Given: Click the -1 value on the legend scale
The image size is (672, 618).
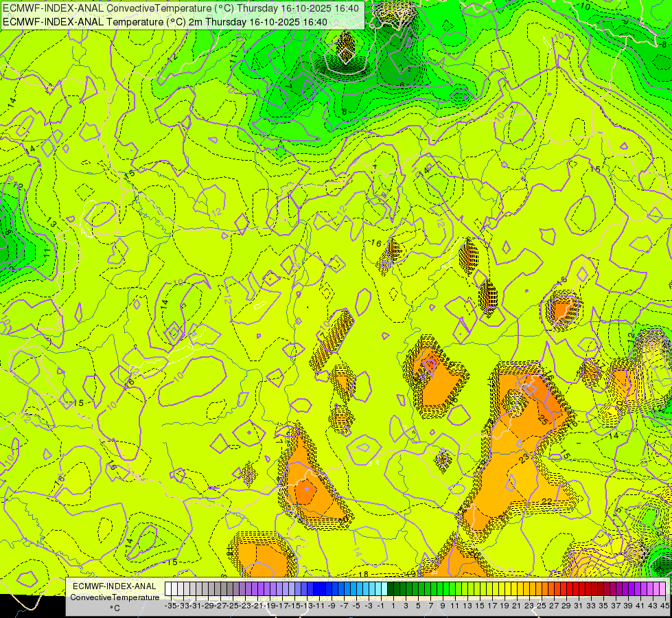Looking at the screenshot, I should pos(380,606).
